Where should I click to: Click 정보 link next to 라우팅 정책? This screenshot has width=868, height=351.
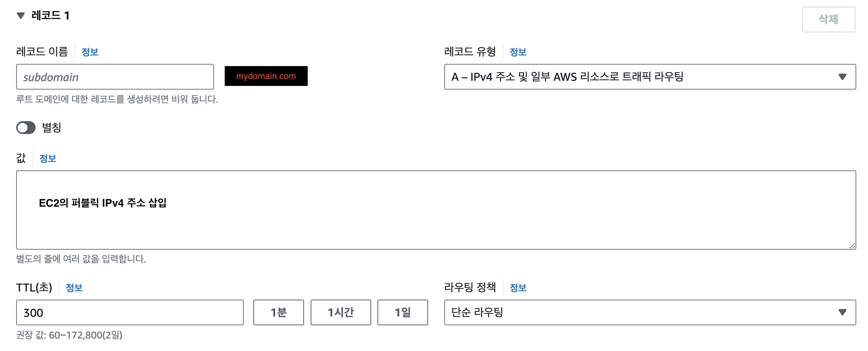(x=518, y=288)
